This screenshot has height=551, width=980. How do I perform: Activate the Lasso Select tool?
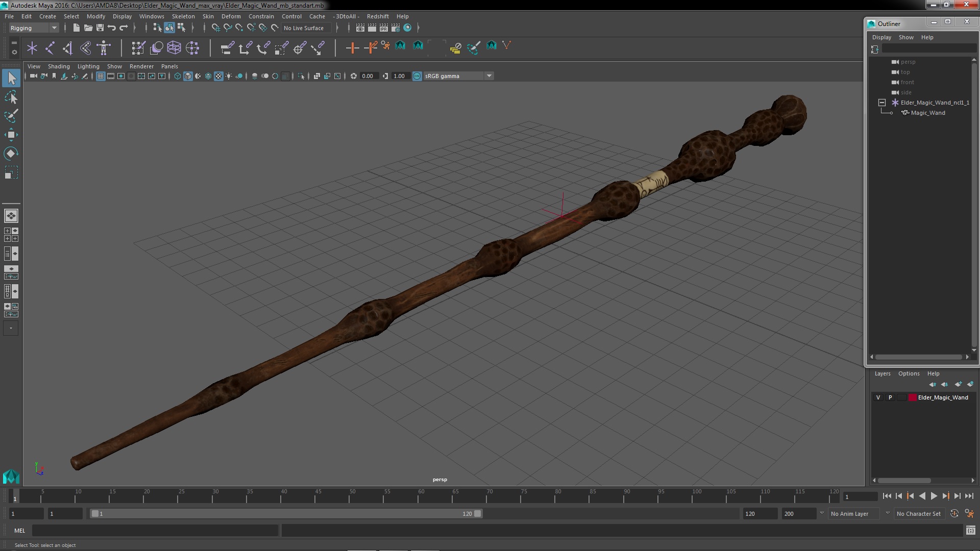click(11, 97)
